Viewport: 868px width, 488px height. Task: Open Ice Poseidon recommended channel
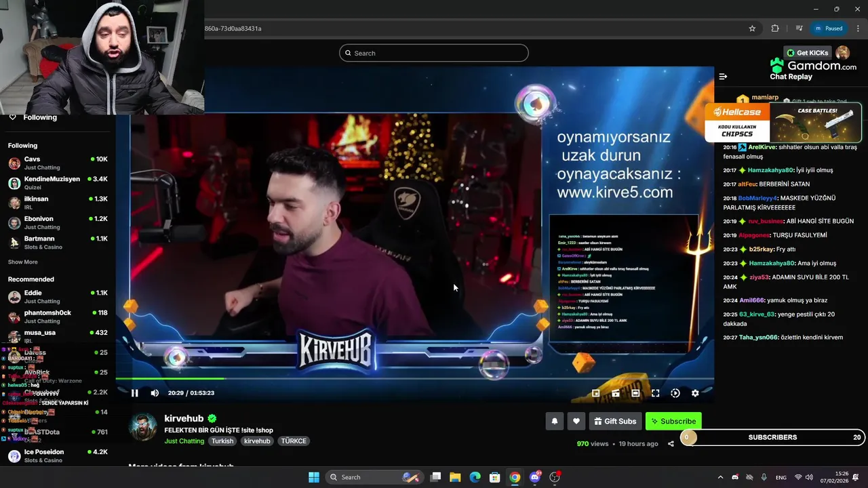pyautogui.click(x=58, y=455)
